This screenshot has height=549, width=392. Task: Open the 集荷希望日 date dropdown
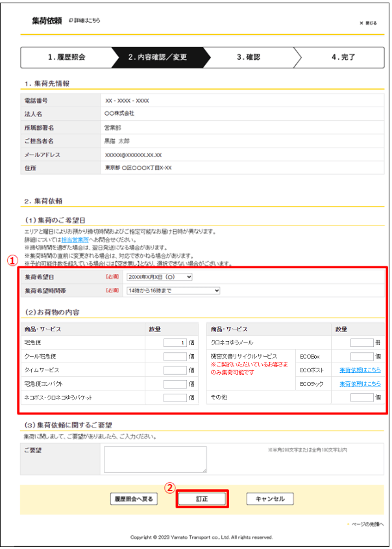[x=160, y=277]
